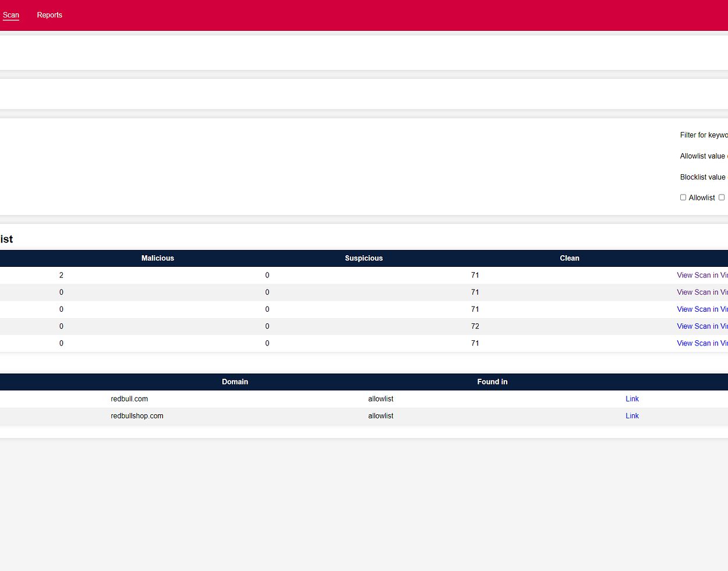Open View Scan link for row with 72 clean
The height and width of the screenshot is (571, 728).
point(702,326)
